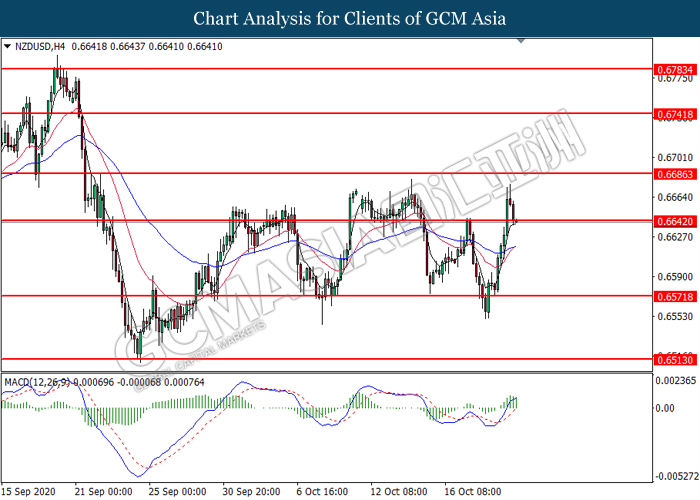Click the 0.65900 price scale value

(x=675, y=276)
